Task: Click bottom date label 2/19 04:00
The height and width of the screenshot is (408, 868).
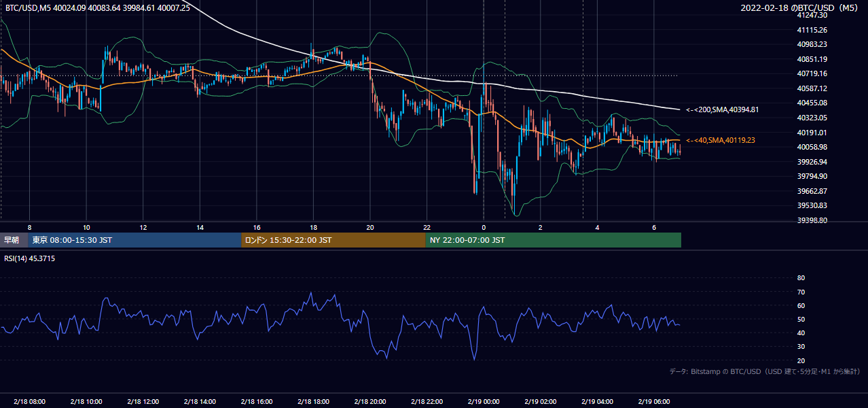Action: tap(597, 401)
